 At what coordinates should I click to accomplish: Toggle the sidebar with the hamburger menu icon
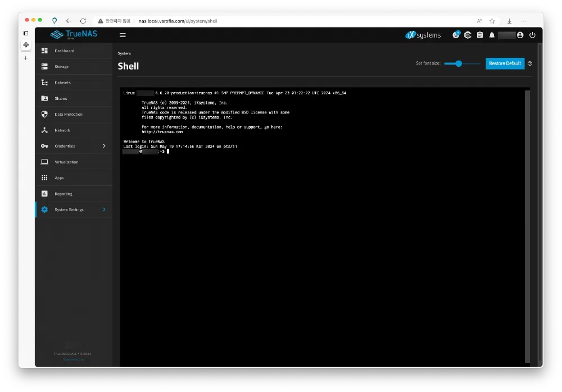[x=123, y=35]
